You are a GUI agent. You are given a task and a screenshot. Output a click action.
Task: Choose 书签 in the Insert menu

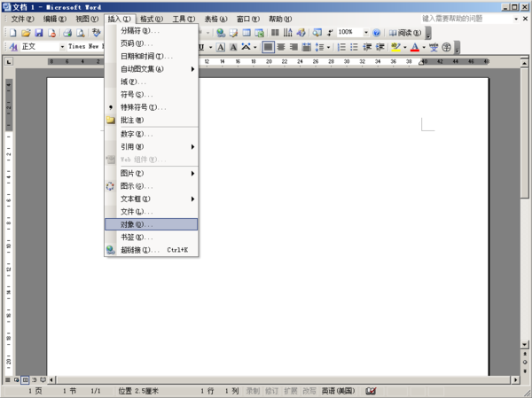152,238
